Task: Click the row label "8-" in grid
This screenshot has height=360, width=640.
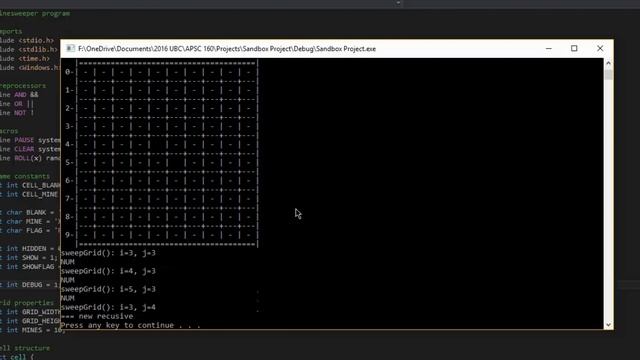Action: coord(69,217)
